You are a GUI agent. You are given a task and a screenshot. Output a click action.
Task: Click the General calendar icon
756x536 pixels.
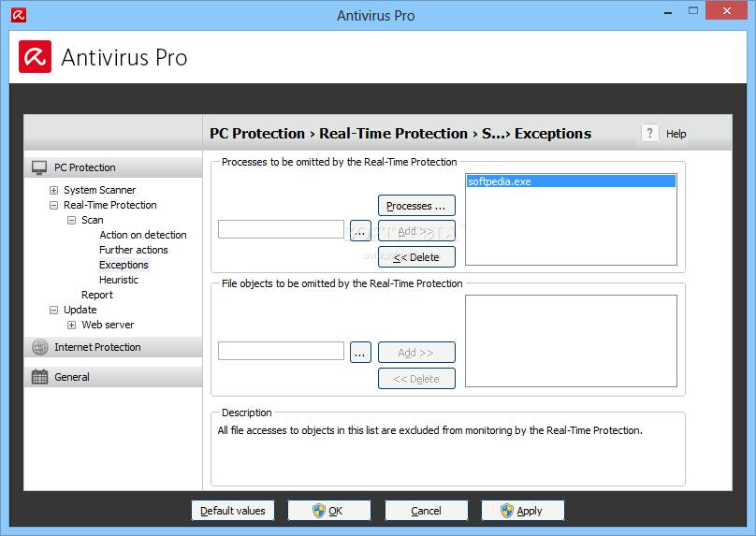tap(39, 377)
